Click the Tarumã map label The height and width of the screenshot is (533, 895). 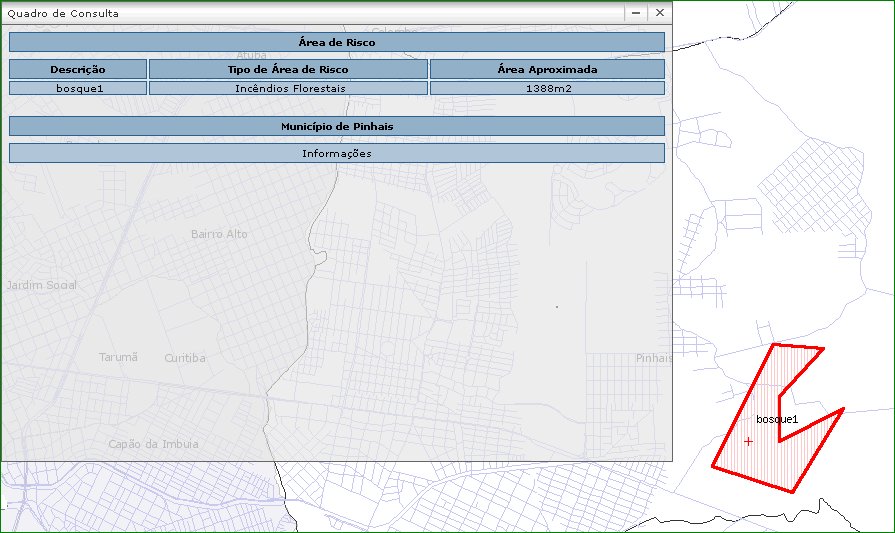pyautogui.click(x=118, y=357)
